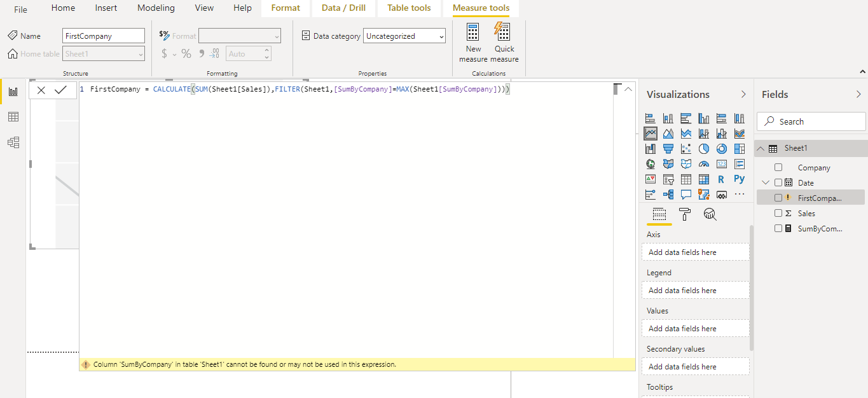
Task: Add an R script visual
Action: point(722,179)
